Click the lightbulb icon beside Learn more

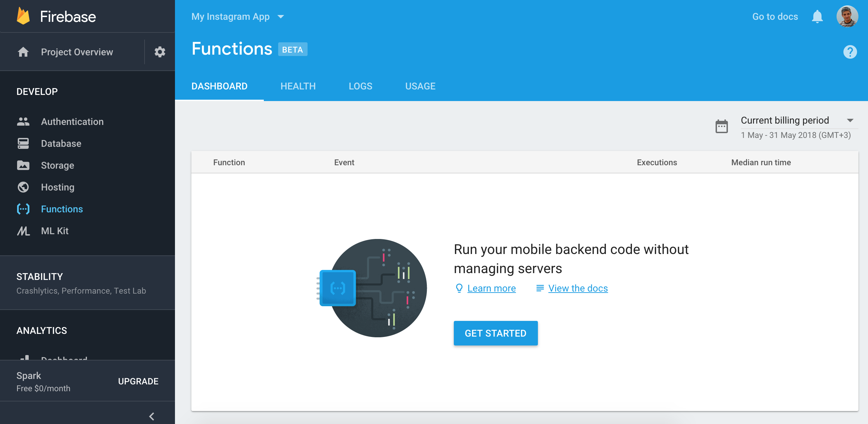[459, 288]
